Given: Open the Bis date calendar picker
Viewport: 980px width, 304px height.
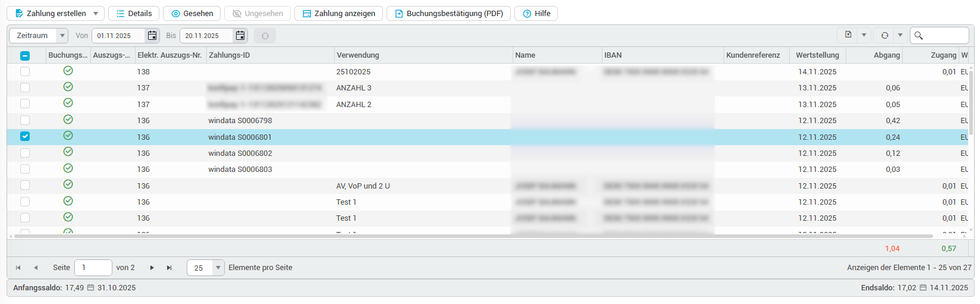Looking at the screenshot, I should [240, 36].
